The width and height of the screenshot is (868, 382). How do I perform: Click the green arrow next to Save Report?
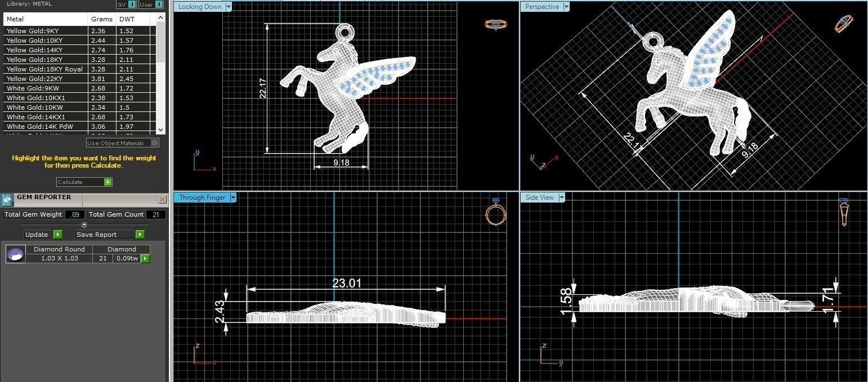140,234
